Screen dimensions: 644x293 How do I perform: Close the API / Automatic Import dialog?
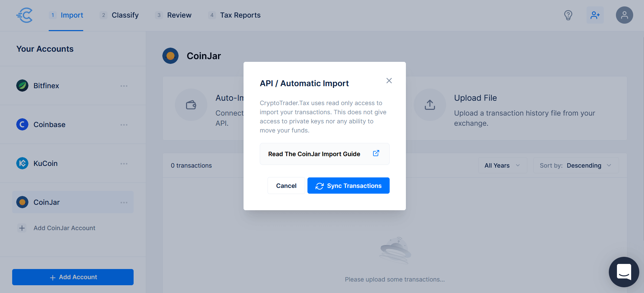[389, 80]
